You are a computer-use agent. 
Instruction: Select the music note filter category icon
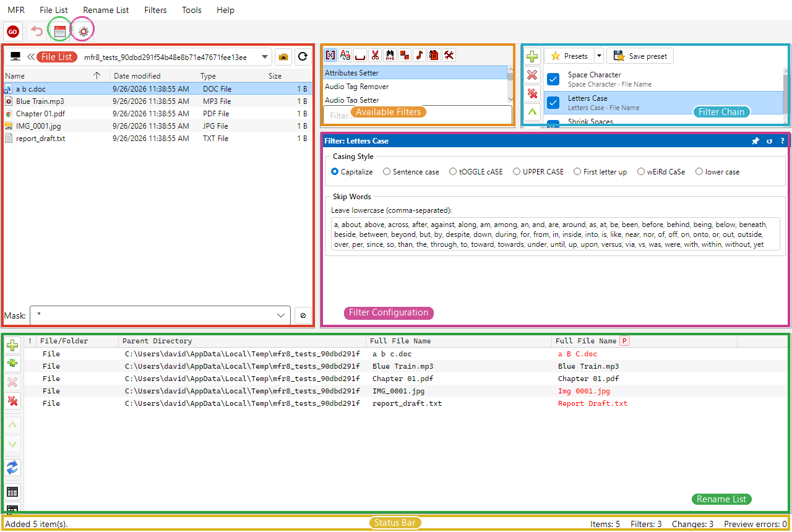click(420, 55)
